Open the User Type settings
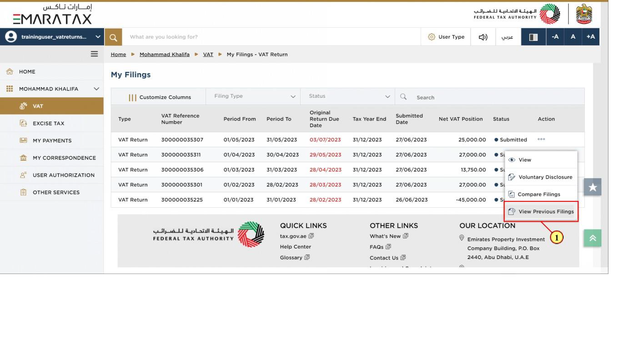Screen dimensions: 643x364 click(x=446, y=37)
